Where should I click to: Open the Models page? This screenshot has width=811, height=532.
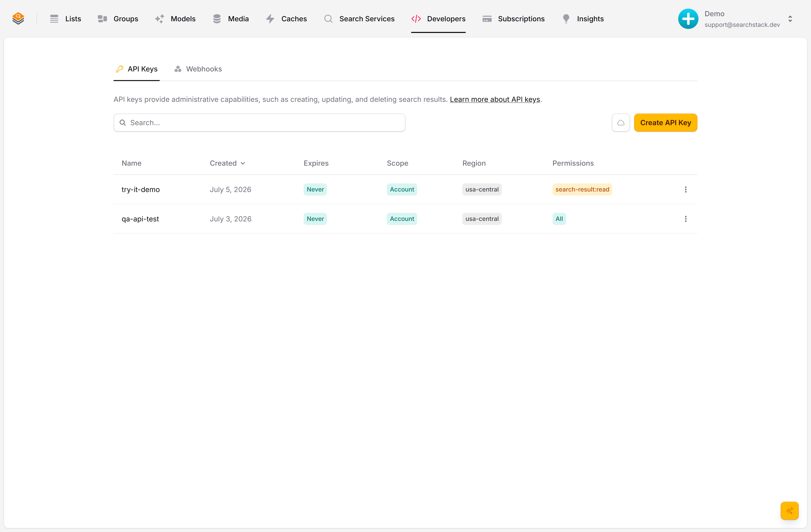[x=175, y=19]
